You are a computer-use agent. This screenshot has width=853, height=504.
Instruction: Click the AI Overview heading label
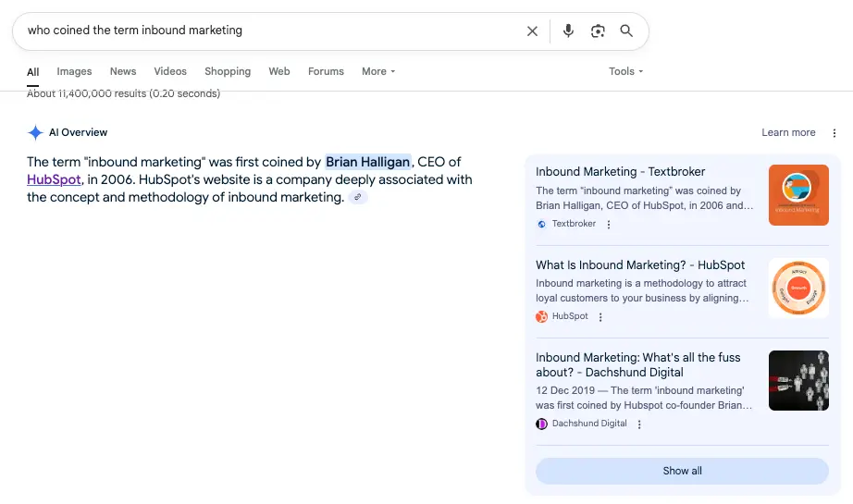click(x=79, y=132)
